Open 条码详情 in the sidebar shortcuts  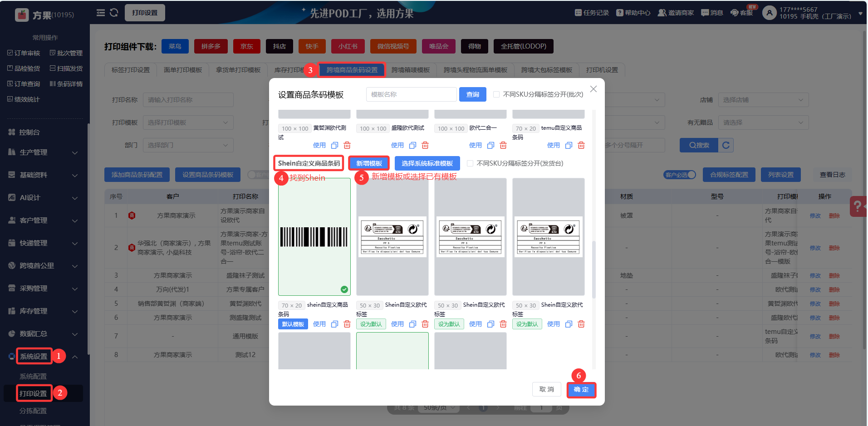(66, 84)
